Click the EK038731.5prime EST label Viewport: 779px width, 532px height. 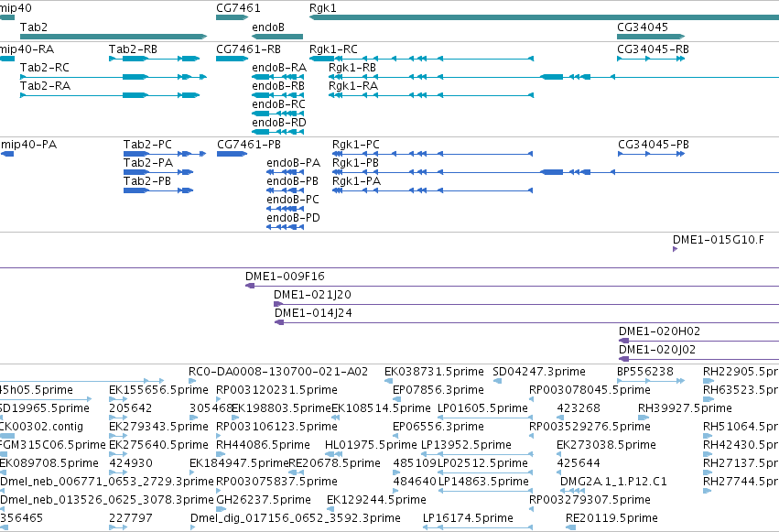434,372
